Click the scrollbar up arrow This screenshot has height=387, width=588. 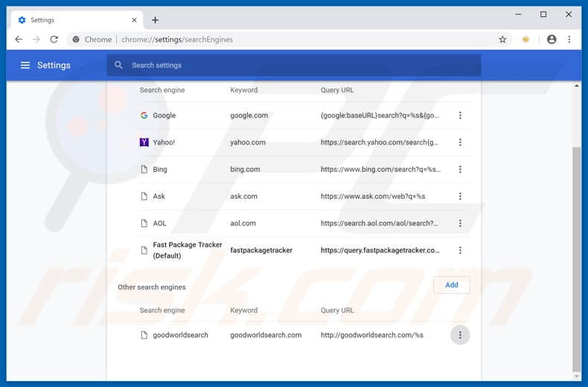tap(576, 86)
